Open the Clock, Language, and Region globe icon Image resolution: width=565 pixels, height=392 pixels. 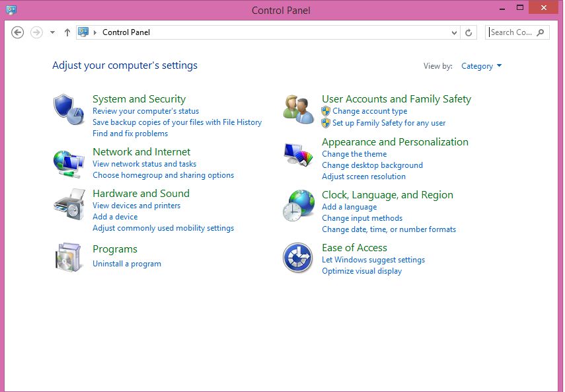tap(298, 206)
